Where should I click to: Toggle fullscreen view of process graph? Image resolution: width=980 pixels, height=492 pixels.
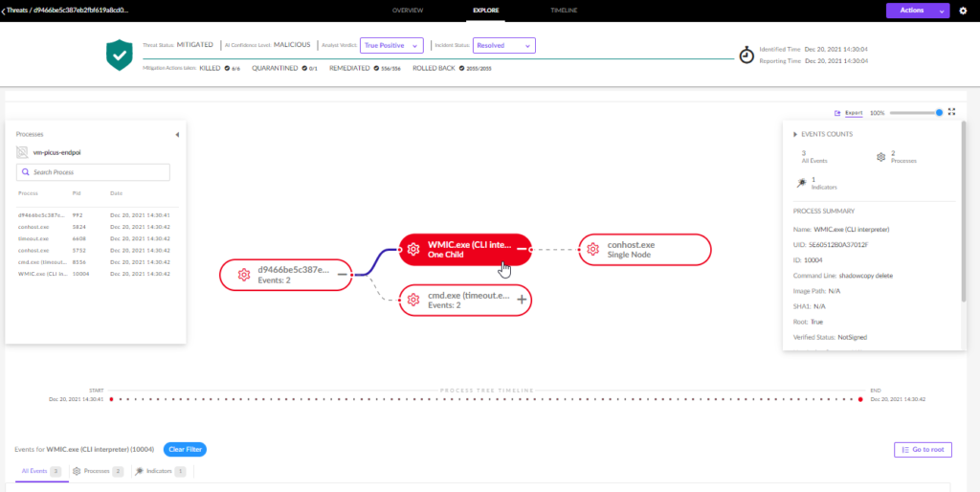click(x=952, y=112)
